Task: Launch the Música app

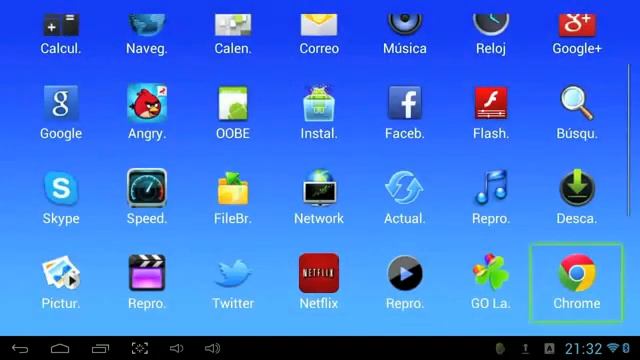Action: click(405, 35)
